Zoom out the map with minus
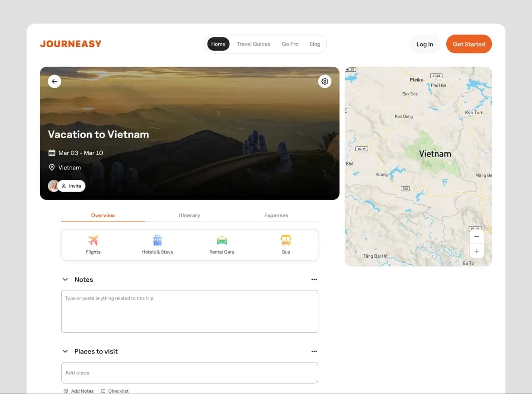Screen dimensions: 532x394 pyautogui.click(x=477, y=237)
